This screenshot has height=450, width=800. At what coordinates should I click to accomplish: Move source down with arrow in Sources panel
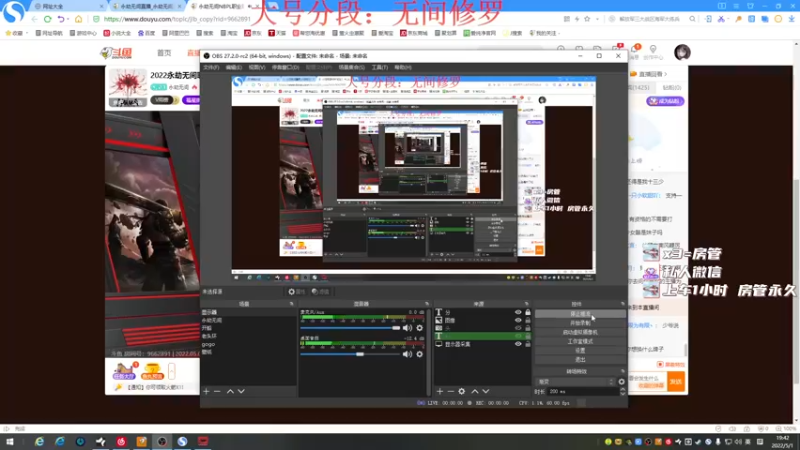(x=486, y=391)
